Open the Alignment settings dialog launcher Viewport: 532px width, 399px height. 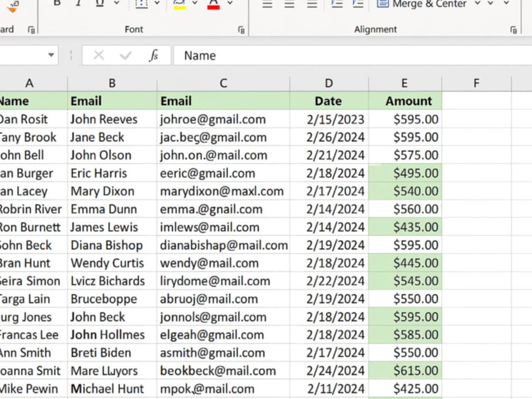[513, 30]
